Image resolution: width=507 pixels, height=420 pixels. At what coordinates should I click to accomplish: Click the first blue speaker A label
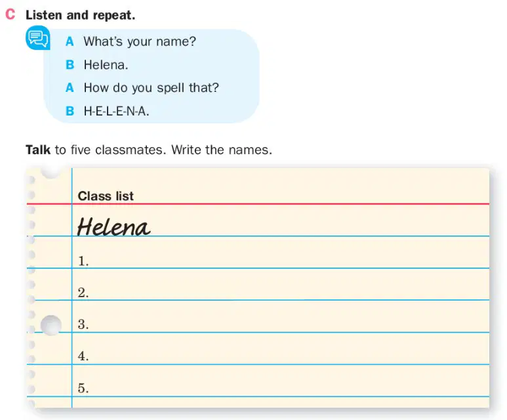tap(70, 42)
